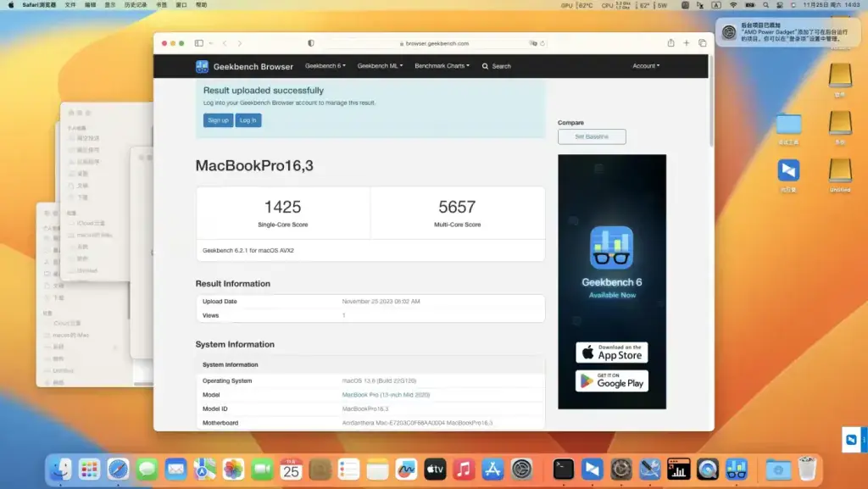The height and width of the screenshot is (489, 868).
Task: Open Photos from the Dock
Action: pyautogui.click(x=234, y=470)
